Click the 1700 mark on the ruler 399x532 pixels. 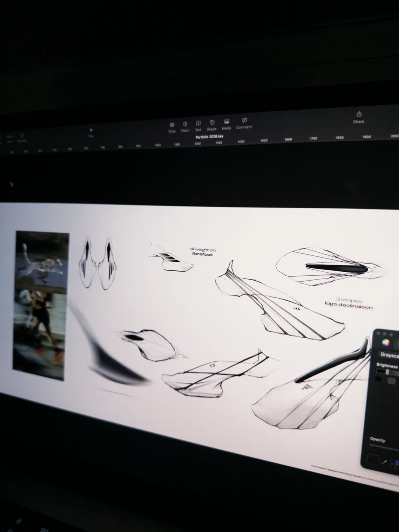pos(313,139)
